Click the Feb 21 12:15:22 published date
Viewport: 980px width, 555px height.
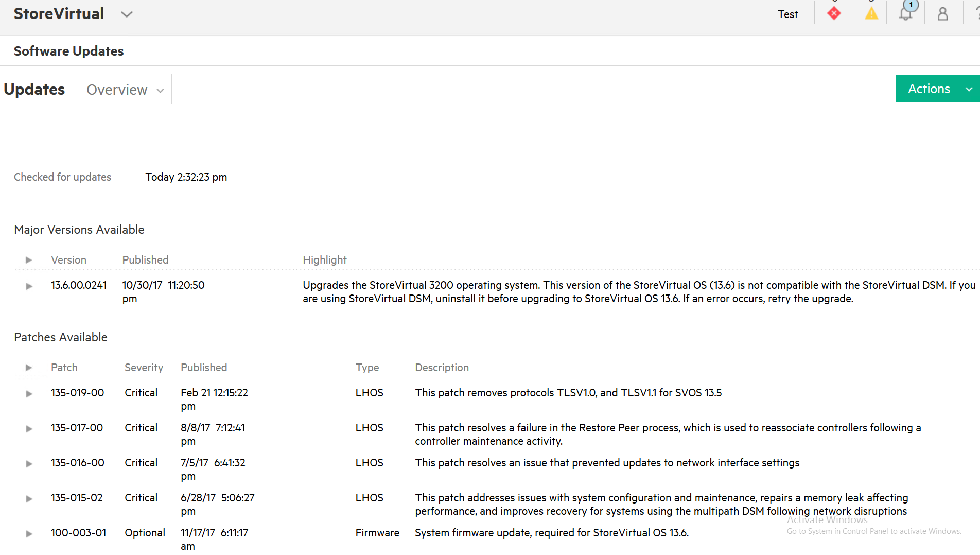(214, 400)
